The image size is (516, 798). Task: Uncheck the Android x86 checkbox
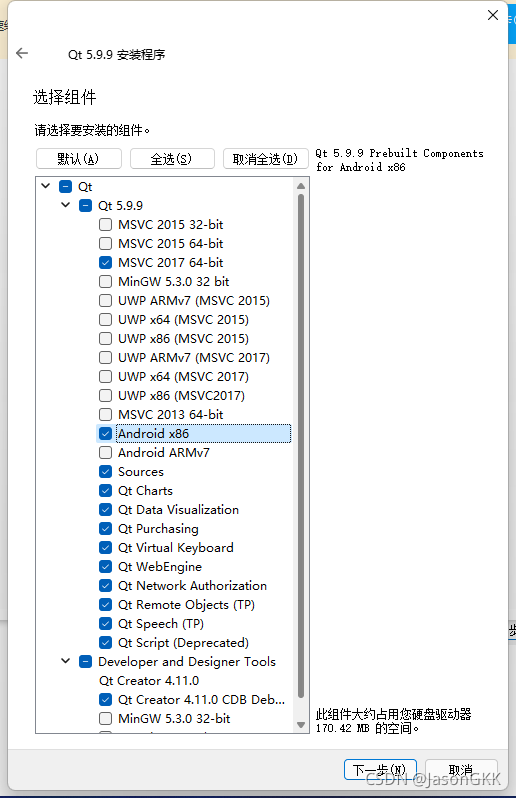click(105, 434)
